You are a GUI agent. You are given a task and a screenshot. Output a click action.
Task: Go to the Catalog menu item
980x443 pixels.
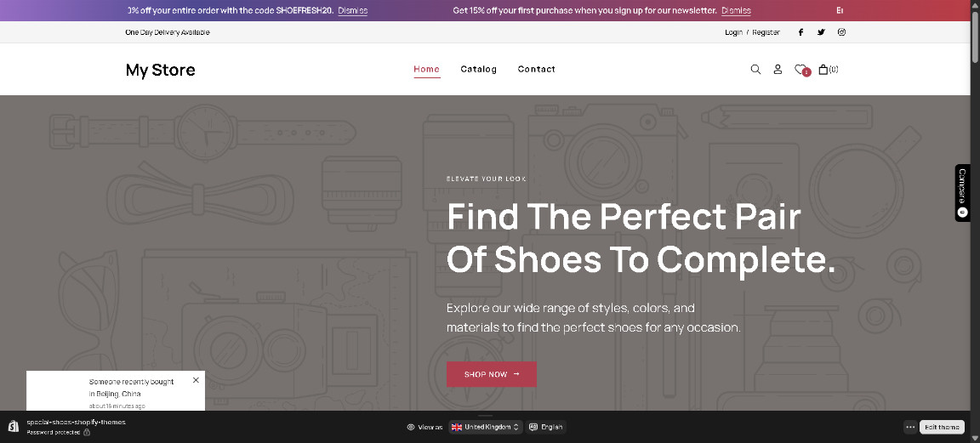(478, 69)
